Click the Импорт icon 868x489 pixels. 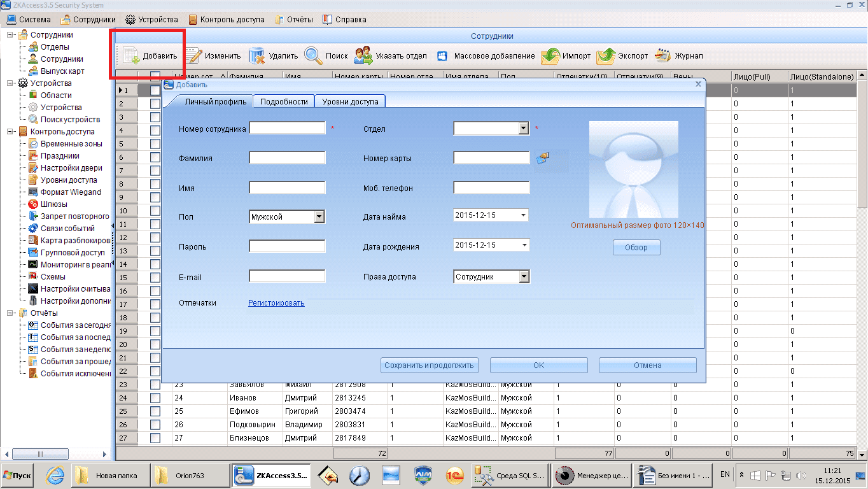click(550, 56)
